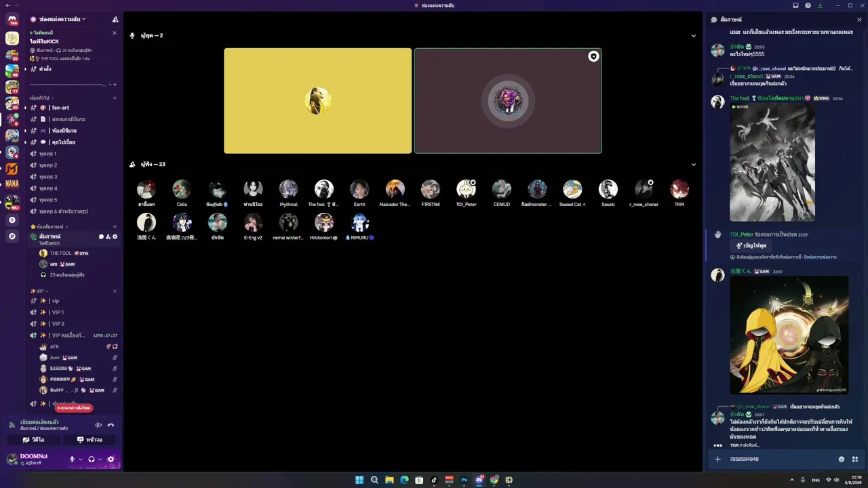
Task: Open chat for สัมภาษณ์ stage channel
Action: click(101, 237)
